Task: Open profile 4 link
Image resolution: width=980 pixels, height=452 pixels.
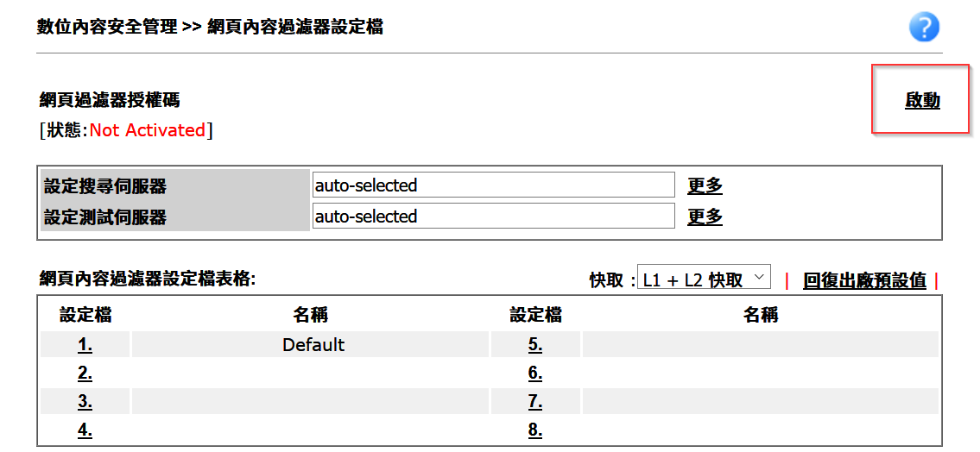Action: 85,430
